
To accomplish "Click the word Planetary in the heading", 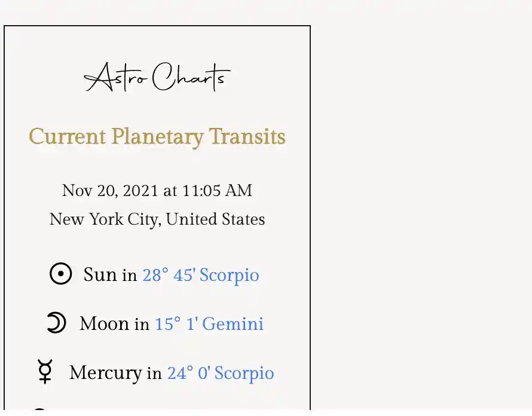I will [x=158, y=137].
